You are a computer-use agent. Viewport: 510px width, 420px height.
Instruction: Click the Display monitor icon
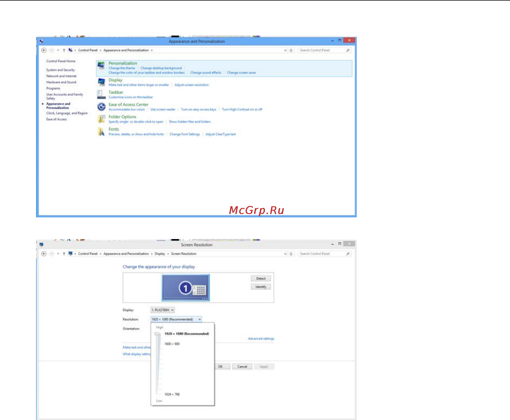[101, 82]
